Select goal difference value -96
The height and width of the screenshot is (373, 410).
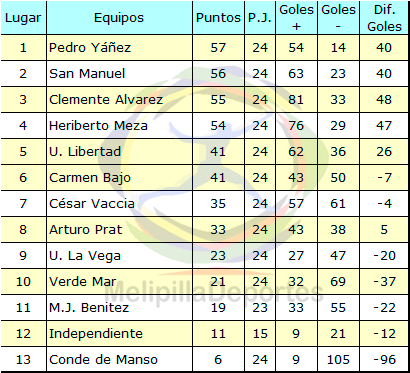(384, 359)
